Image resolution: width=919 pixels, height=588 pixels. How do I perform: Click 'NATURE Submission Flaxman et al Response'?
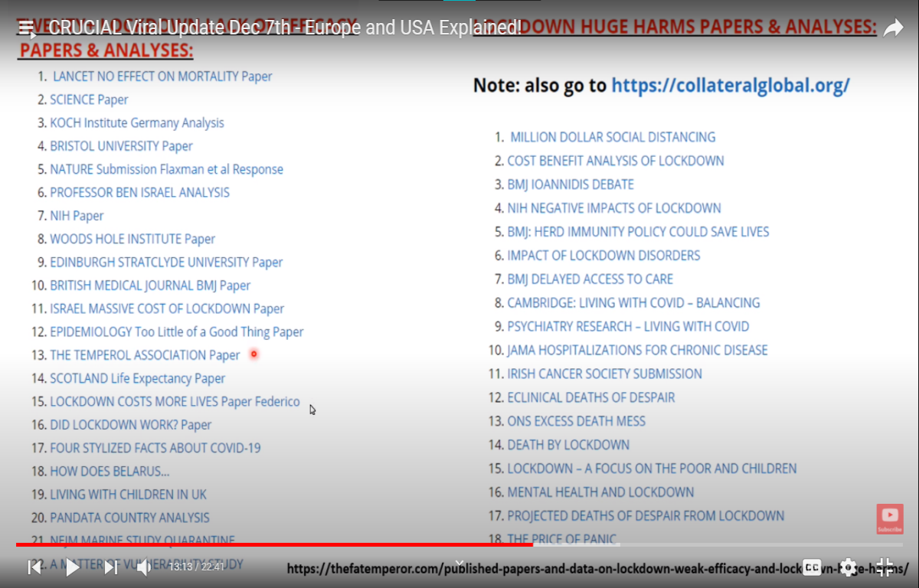click(166, 169)
